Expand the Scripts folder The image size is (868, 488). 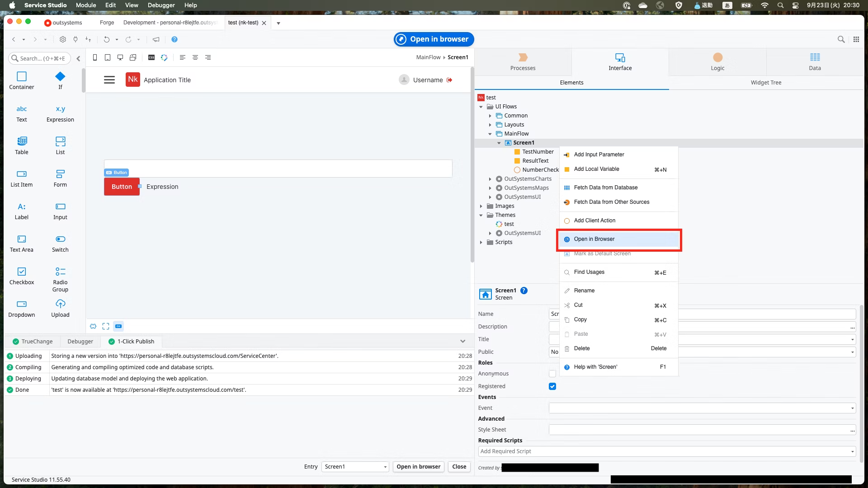pos(481,242)
